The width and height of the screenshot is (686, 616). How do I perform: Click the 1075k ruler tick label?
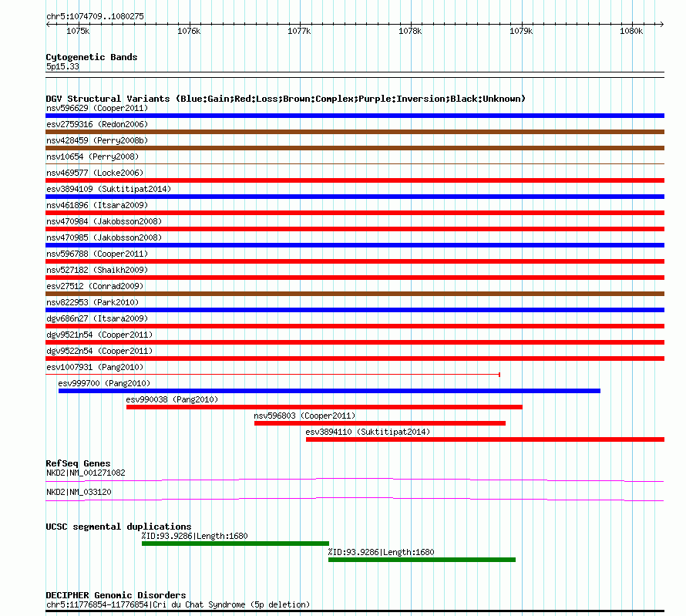coord(78,31)
